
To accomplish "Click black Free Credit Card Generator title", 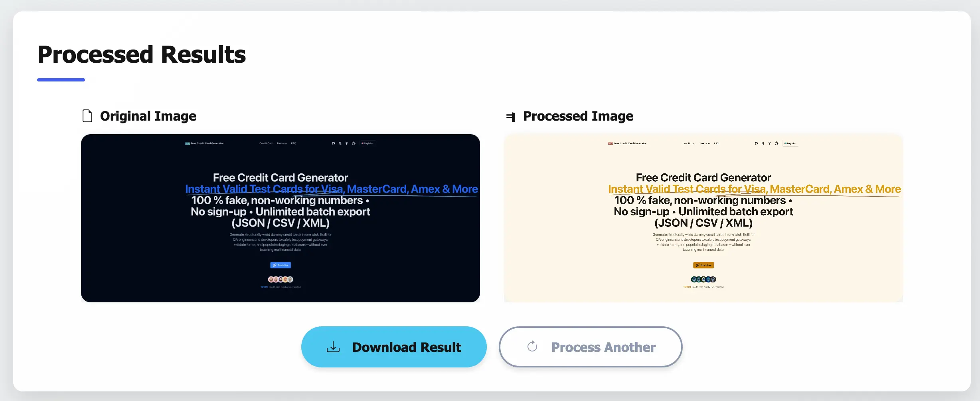I will (703, 177).
